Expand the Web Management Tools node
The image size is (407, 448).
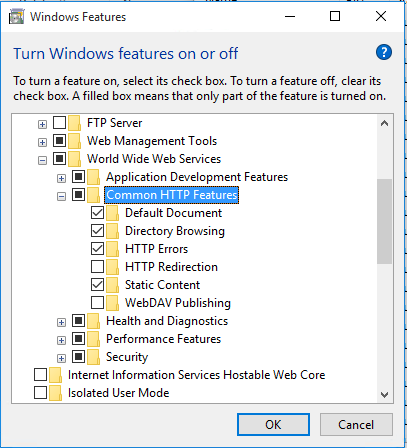pyautogui.click(x=42, y=143)
